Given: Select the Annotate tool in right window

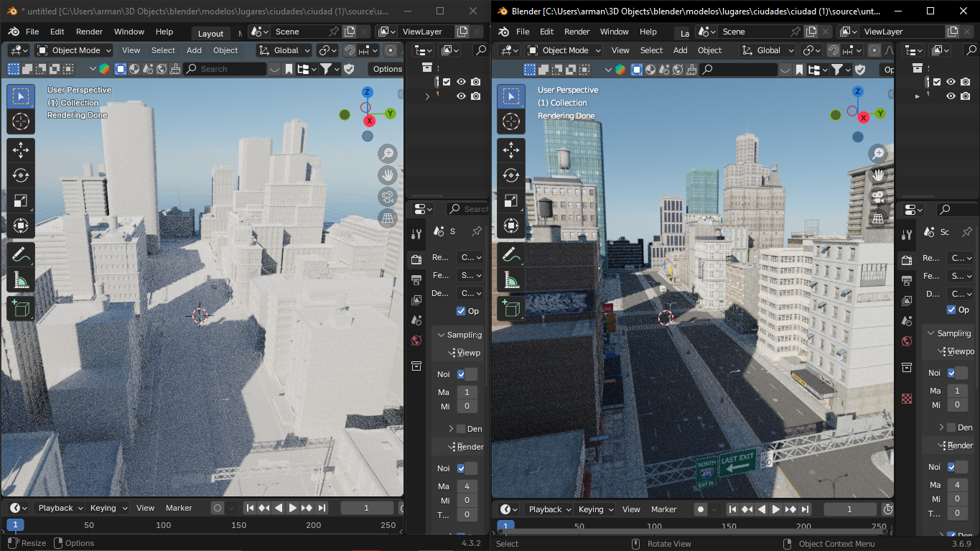Looking at the screenshot, I should [x=511, y=255].
